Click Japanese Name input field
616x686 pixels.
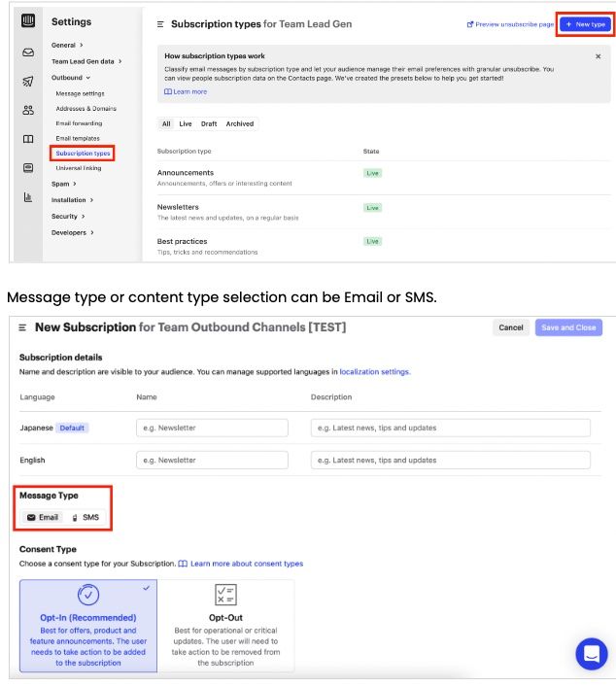pos(212,428)
